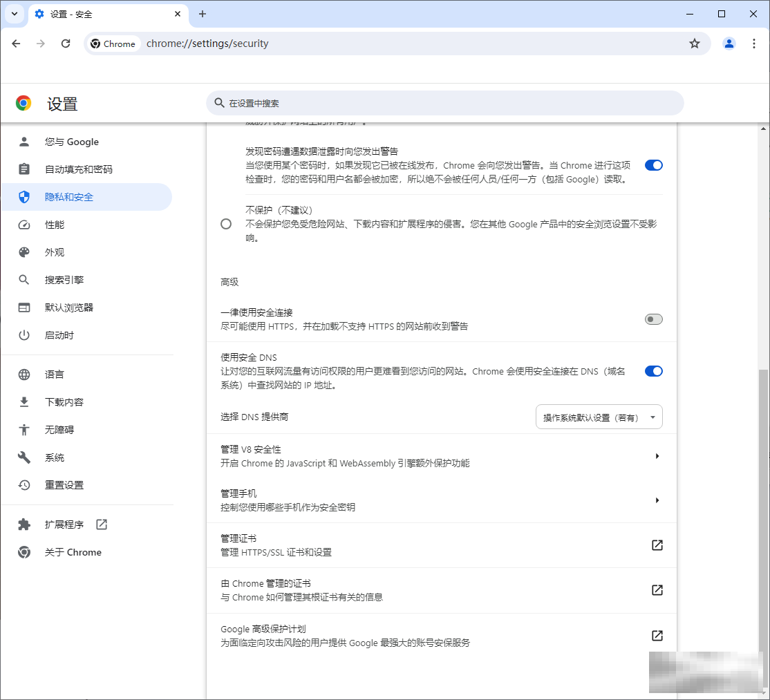The height and width of the screenshot is (700, 770).
Task: Click the scrollbar up arrow
Action: [x=763, y=129]
